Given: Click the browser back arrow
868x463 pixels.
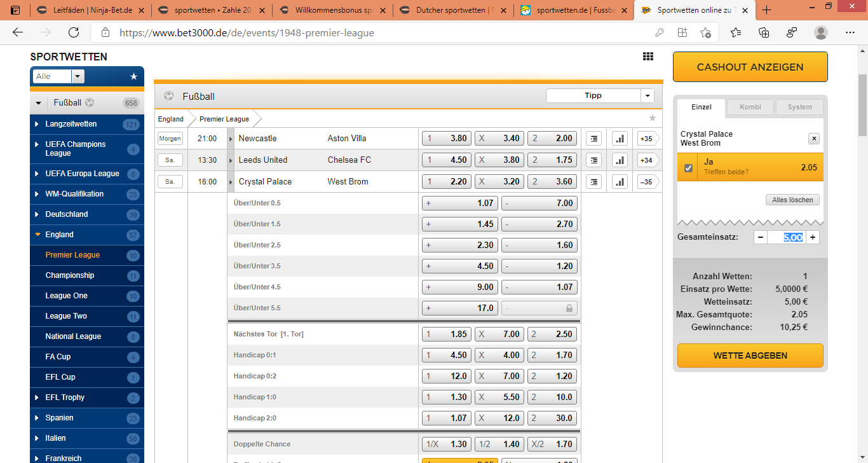Looking at the screenshot, I should (x=18, y=32).
